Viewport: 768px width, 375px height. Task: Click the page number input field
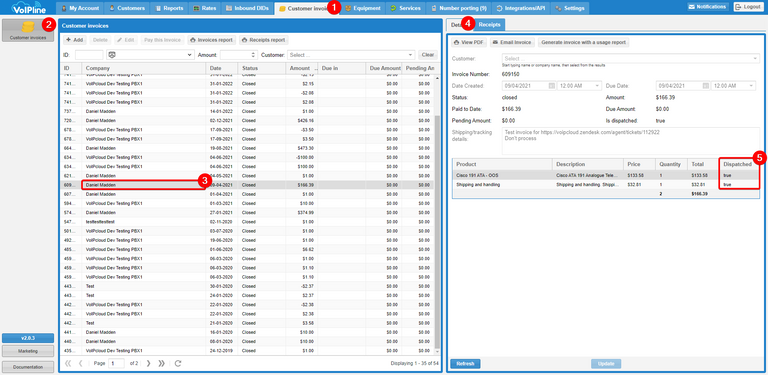pos(117,363)
